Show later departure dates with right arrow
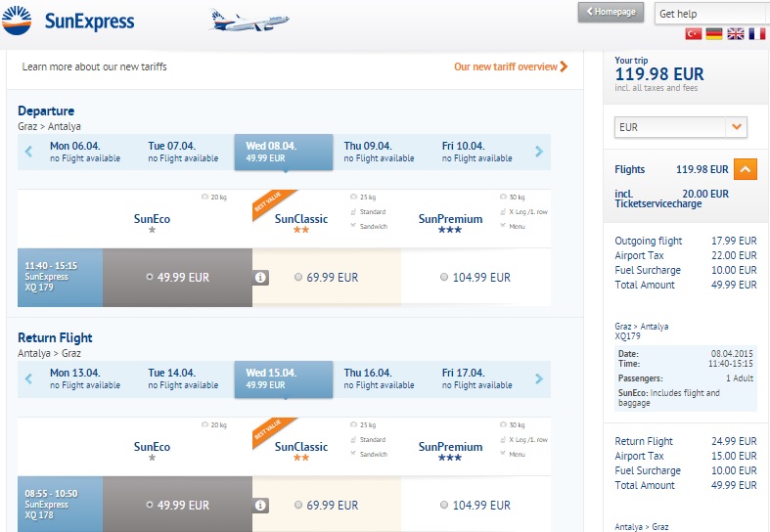Image resolution: width=770 pixels, height=532 pixels. click(x=538, y=152)
